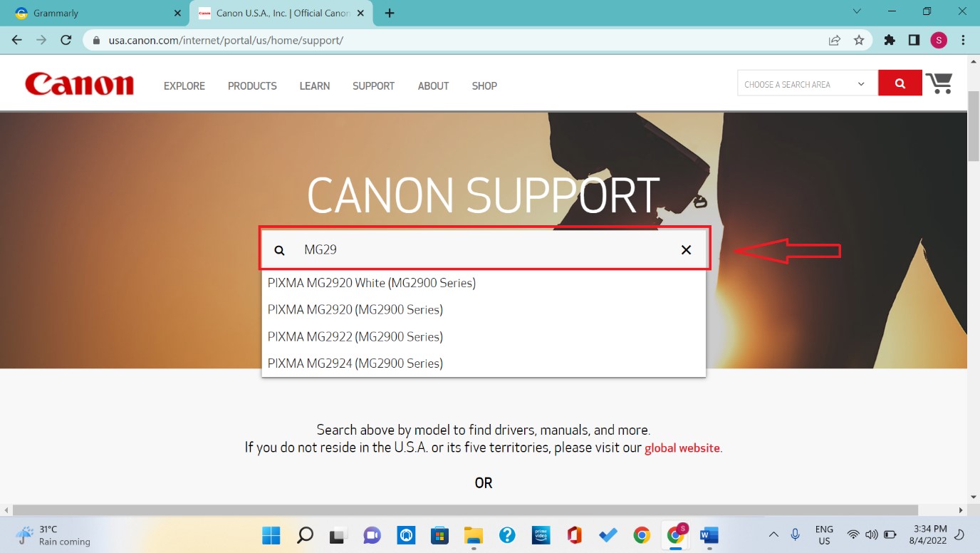Open Windows taskbar search

click(305, 534)
